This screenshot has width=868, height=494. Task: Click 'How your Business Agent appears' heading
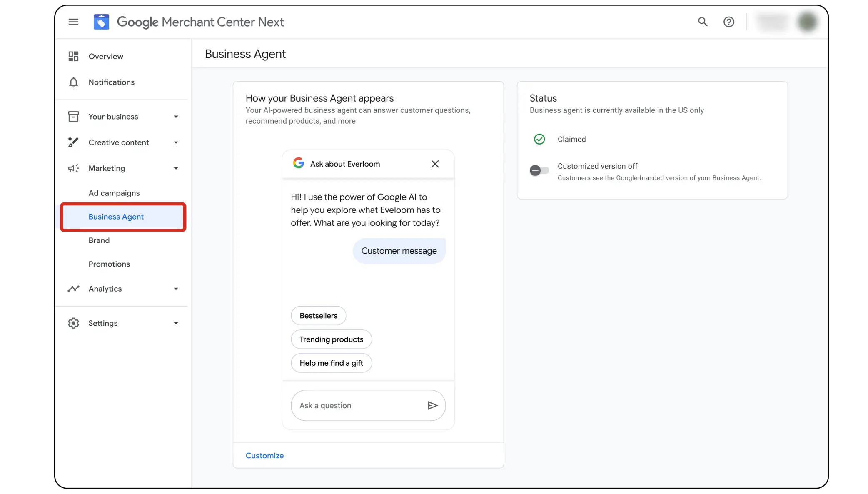click(319, 98)
